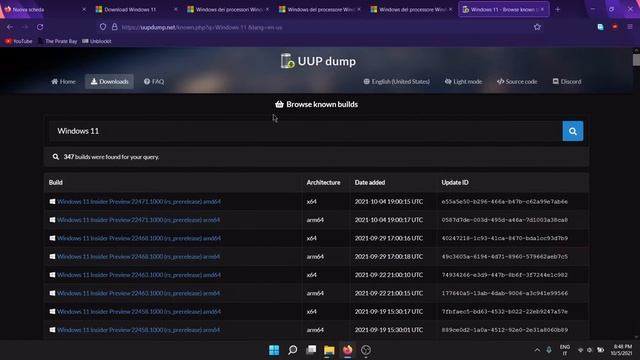640x360 pixels.
Task: Reload the page with the refresh icon
Action: pos(40,27)
